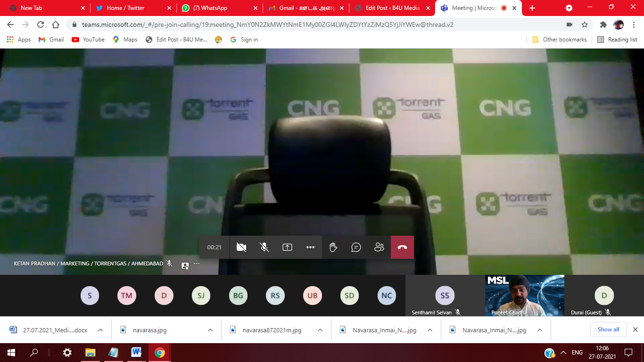Open the Google Sign in bookmark

[x=244, y=40]
